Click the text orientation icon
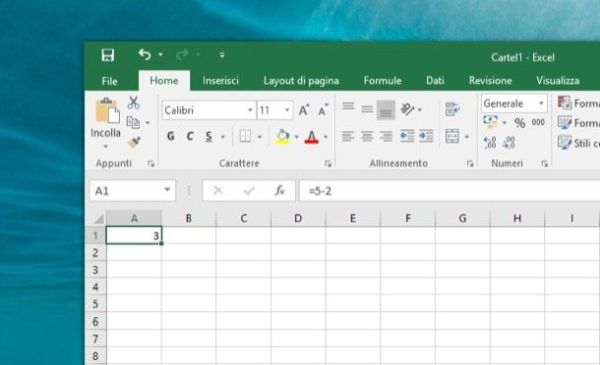Image resolution: width=600 pixels, height=365 pixels. coord(407,109)
